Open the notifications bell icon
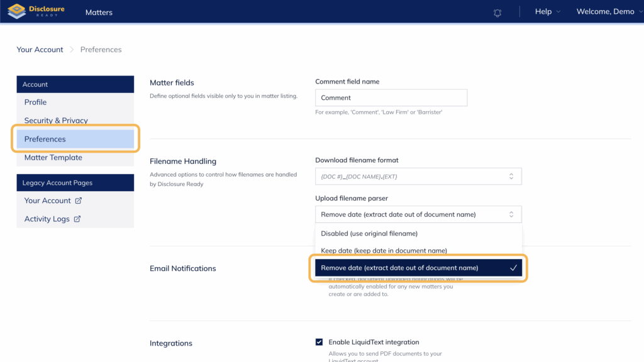Viewport: 644px width, 362px height. (497, 13)
